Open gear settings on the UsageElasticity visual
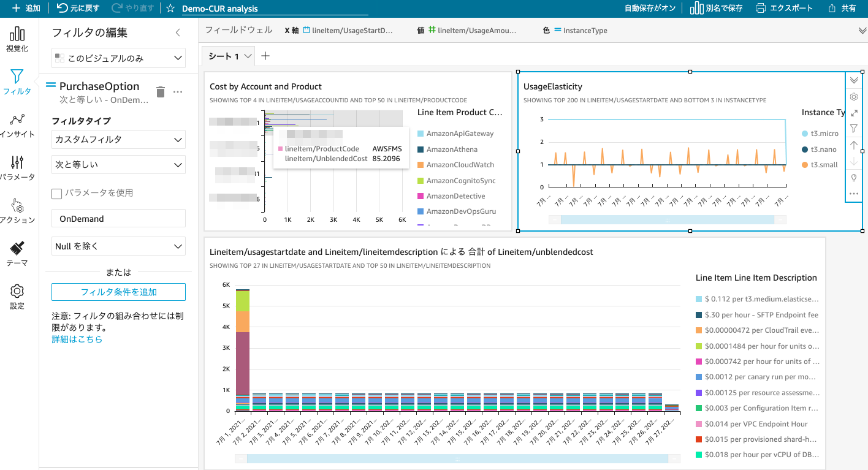Image resolution: width=868 pixels, height=470 pixels. 854,96
